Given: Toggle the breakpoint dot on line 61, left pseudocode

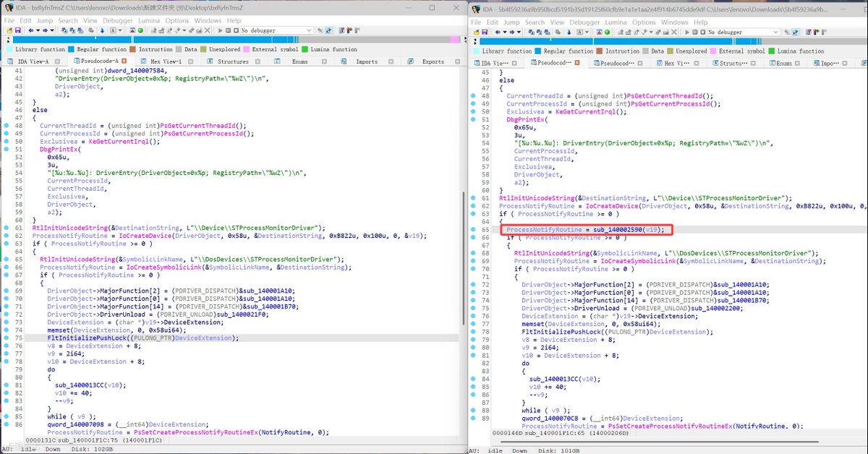Looking at the screenshot, I should coord(7,228).
